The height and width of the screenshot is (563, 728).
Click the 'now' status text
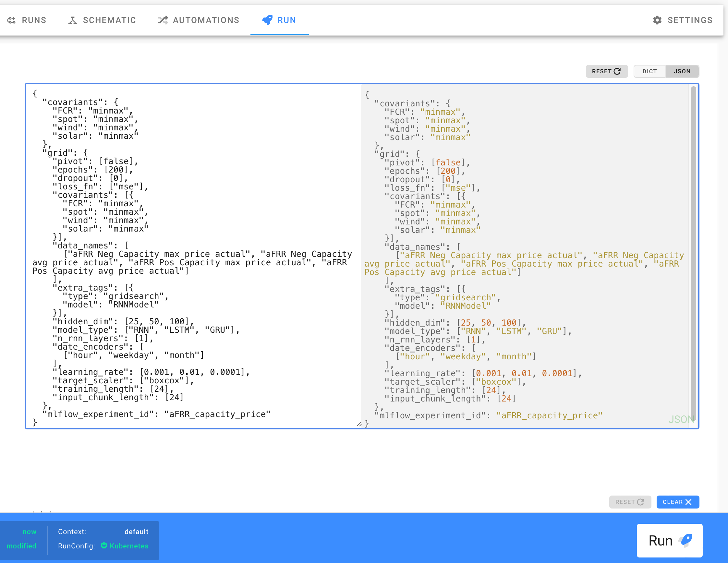(x=29, y=531)
